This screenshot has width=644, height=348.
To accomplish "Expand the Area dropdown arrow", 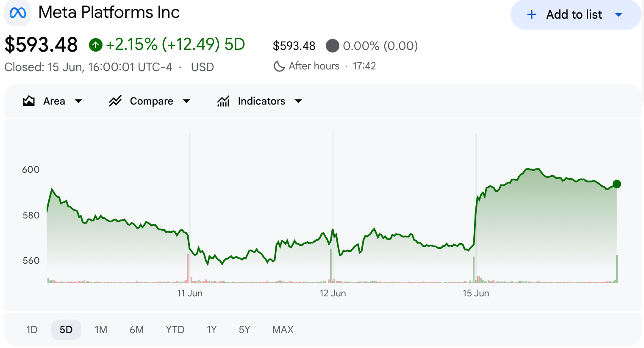I will [x=78, y=101].
